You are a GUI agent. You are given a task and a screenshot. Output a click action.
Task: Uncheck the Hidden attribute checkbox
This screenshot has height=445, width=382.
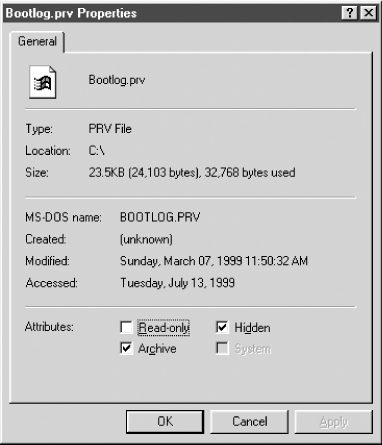222,327
